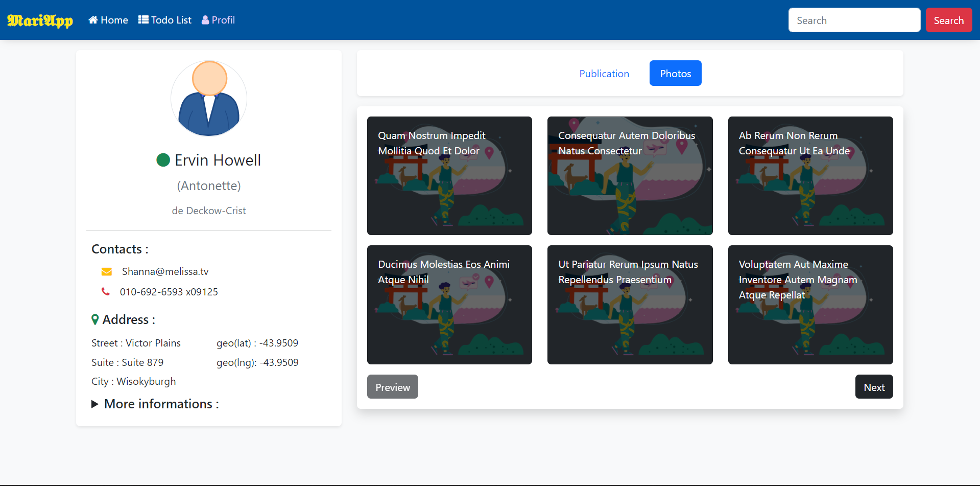Screen dimensions: 980x486
Task: Open the email Shanna@melissa.tv
Action: tap(164, 271)
